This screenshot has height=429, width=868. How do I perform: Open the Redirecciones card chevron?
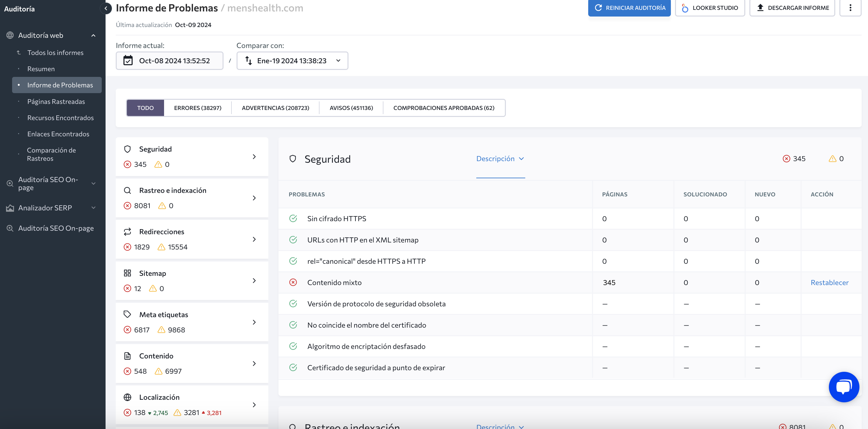pos(254,239)
